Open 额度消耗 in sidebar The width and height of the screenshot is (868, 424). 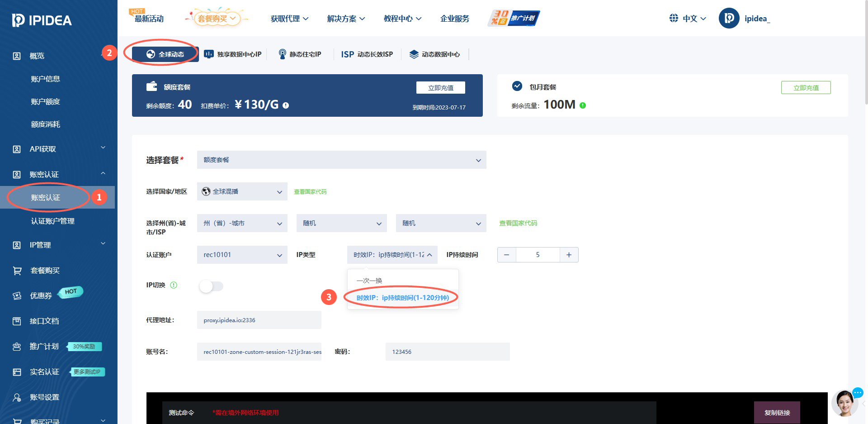coord(45,124)
